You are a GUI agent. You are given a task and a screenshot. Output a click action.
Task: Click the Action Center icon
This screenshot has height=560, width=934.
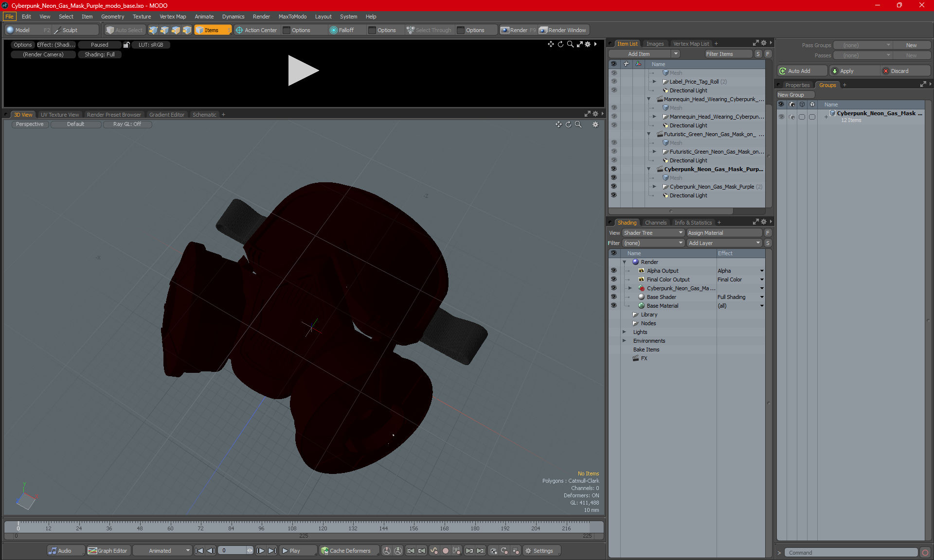pos(239,30)
